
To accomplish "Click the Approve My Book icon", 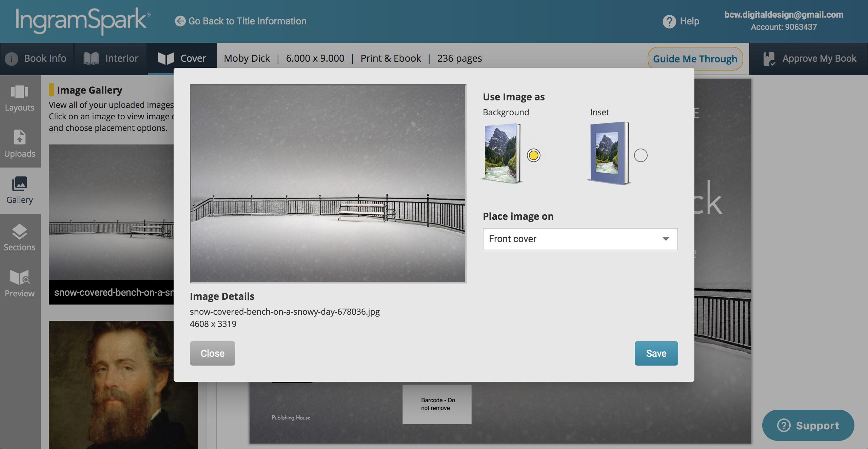I will click(x=769, y=59).
